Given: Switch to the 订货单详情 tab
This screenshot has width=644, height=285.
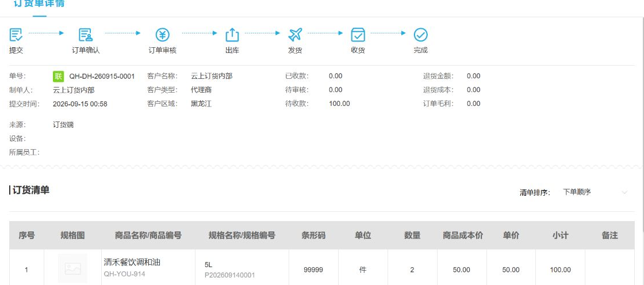Looking at the screenshot, I should (40, 4).
